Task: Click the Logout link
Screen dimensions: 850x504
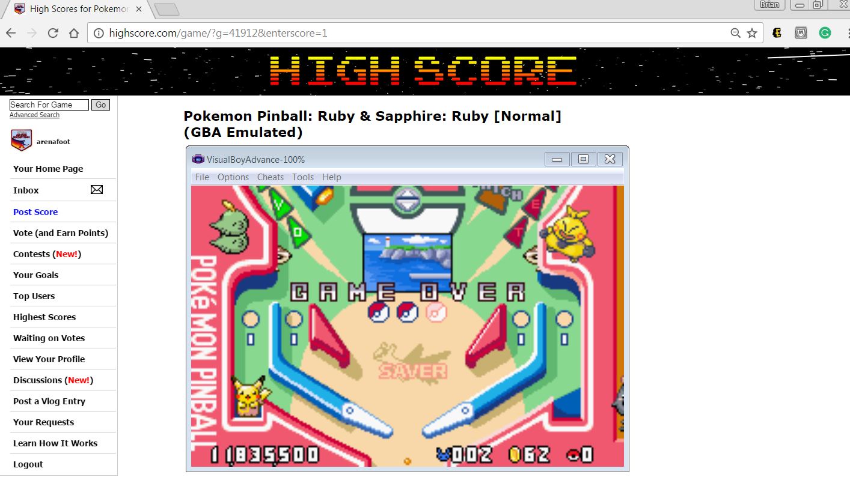Action: click(x=28, y=464)
